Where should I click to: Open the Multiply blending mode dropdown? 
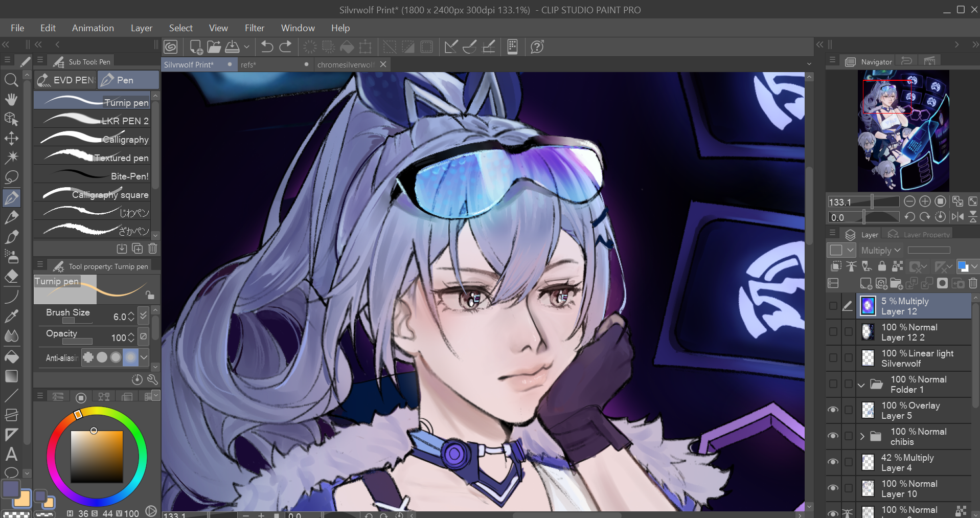(x=881, y=250)
